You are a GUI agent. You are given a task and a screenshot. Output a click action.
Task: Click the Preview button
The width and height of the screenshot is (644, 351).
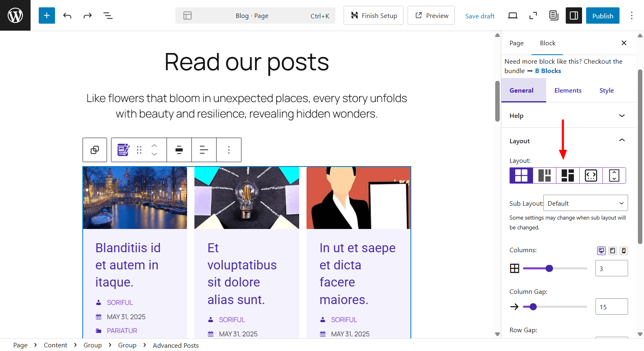[x=431, y=16]
